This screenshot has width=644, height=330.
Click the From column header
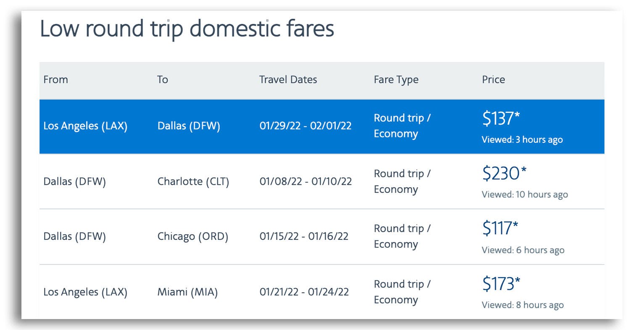coord(55,80)
